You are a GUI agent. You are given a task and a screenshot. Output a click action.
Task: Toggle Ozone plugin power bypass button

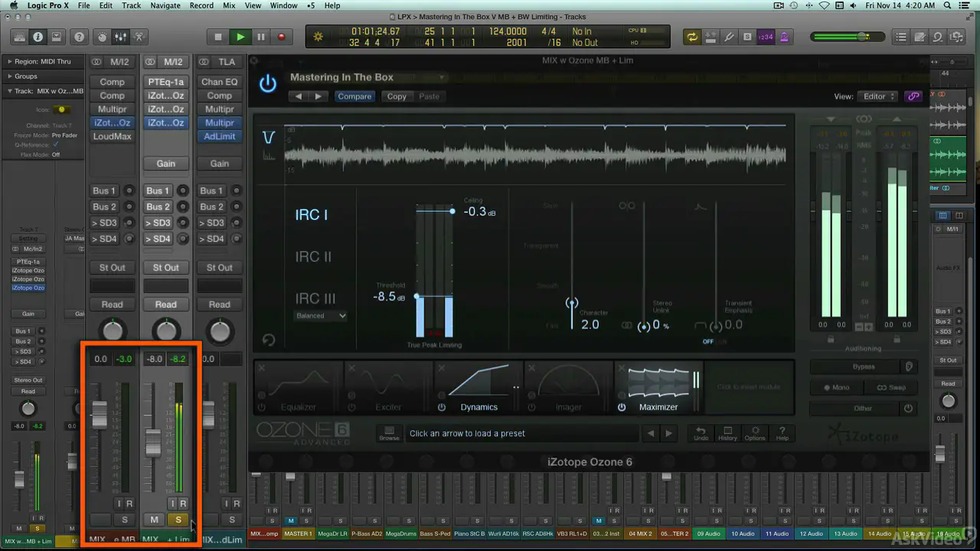(267, 83)
